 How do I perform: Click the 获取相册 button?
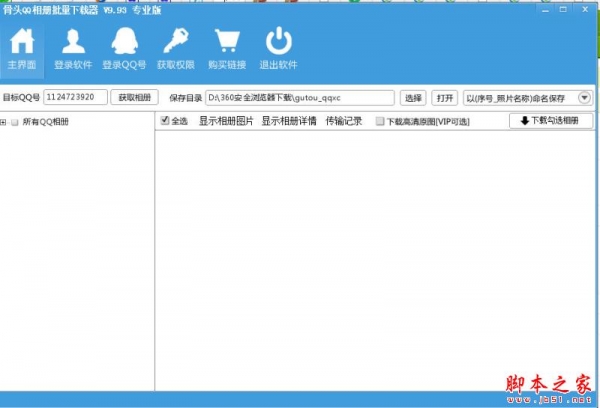[x=134, y=98]
